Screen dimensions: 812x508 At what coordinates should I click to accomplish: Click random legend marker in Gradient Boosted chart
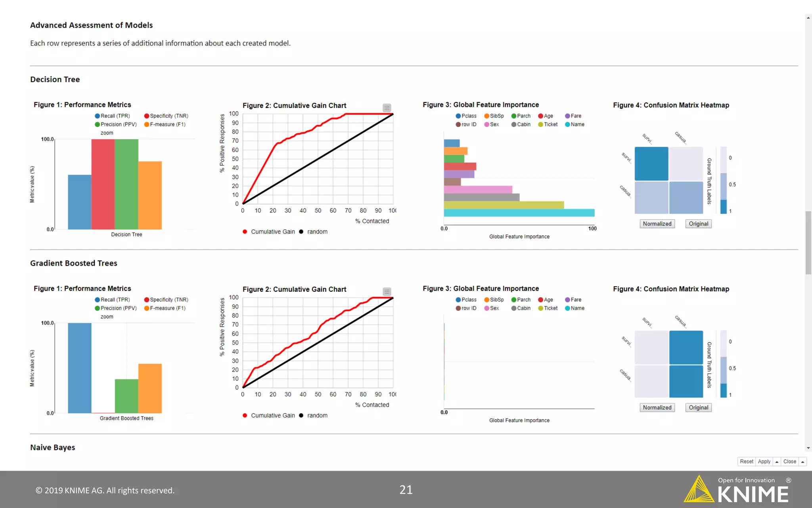301,416
